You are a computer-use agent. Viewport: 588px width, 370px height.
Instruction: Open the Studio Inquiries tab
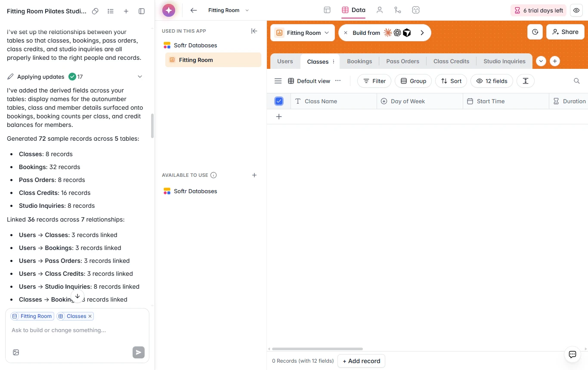pos(504,61)
